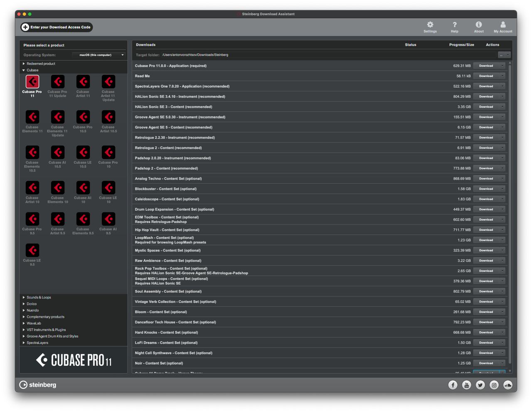Select the Cubase Artist 10.5 product icon
532x412 pixels.
(108, 117)
